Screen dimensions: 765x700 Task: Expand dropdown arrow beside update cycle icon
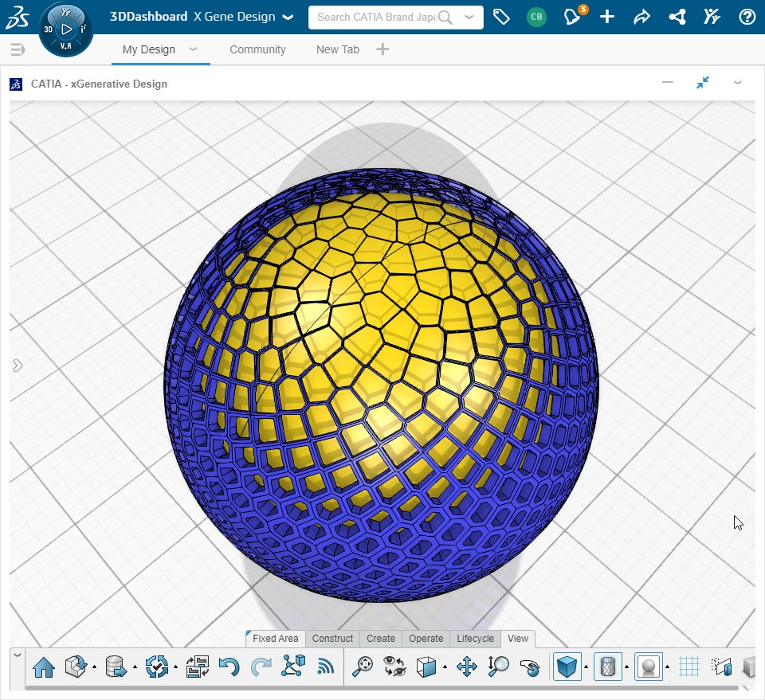point(175,667)
